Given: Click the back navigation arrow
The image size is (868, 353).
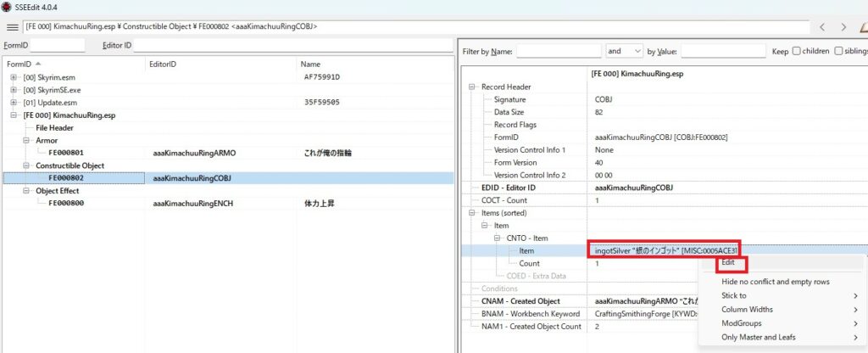Looking at the screenshot, I should point(821,27).
